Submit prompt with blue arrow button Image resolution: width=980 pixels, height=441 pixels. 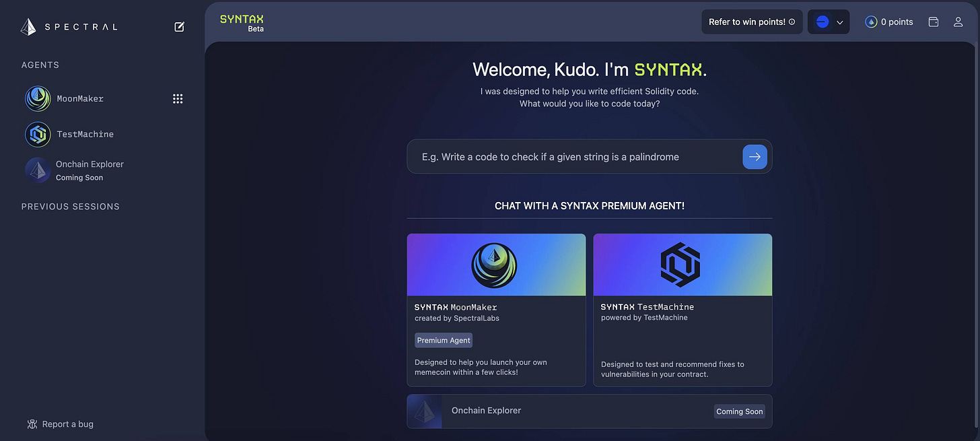tap(755, 156)
